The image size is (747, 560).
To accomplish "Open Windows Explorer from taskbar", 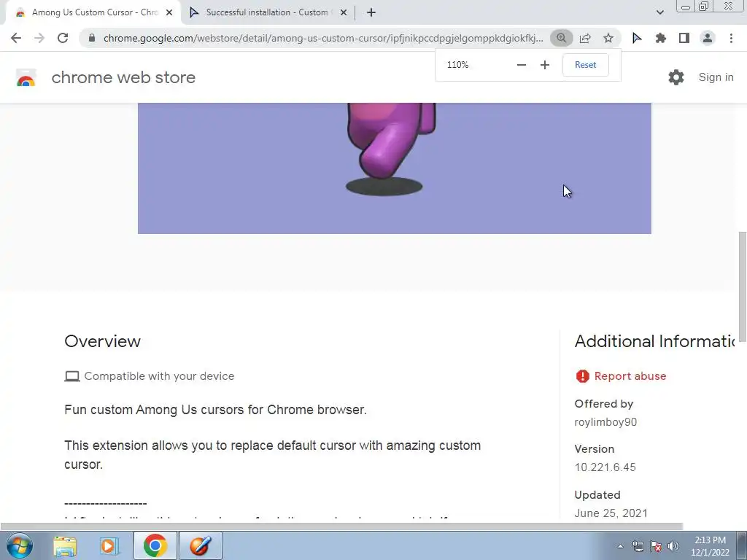I will click(65, 545).
